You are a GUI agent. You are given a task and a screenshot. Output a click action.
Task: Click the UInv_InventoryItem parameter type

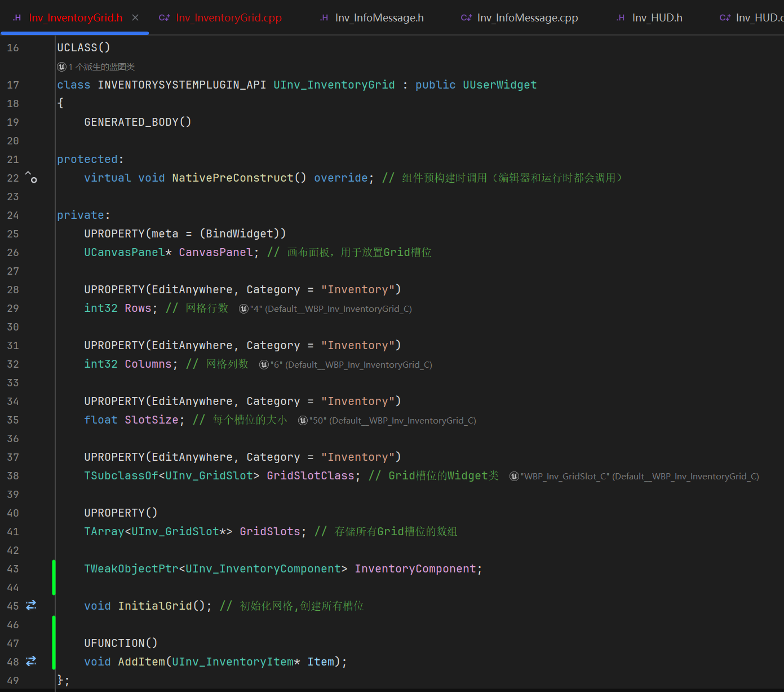(233, 662)
